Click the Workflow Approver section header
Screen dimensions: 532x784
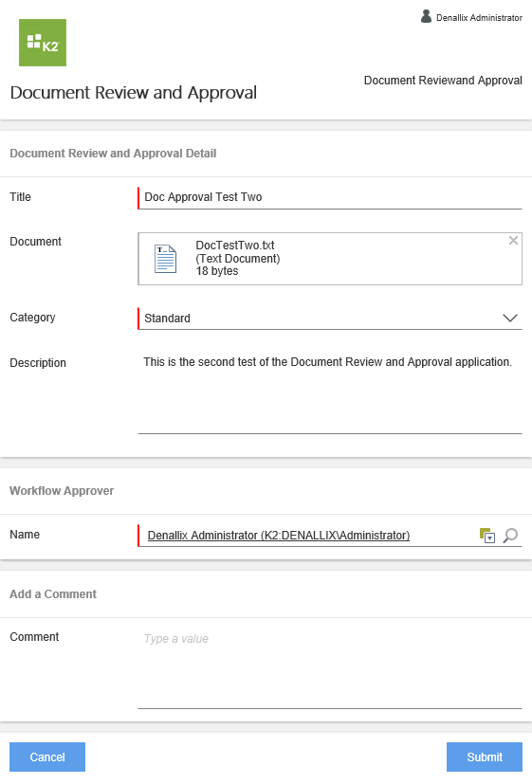(62, 491)
